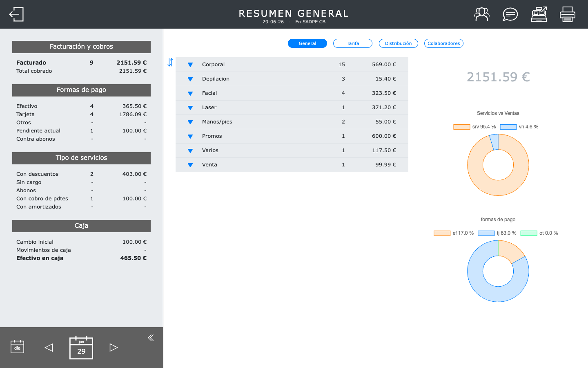The width and height of the screenshot is (588, 368).
Task: Click the Laser amount 371.20 €
Action: coord(384,107)
